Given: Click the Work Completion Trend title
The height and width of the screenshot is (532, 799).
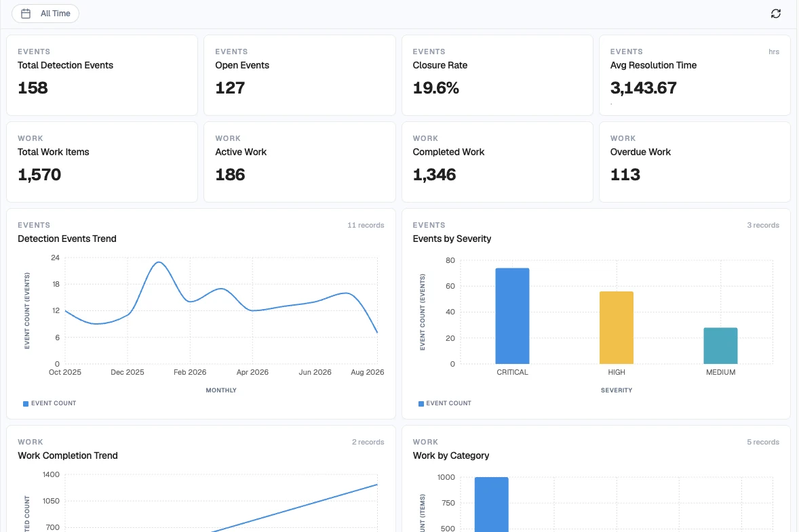Looking at the screenshot, I should tap(68, 455).
